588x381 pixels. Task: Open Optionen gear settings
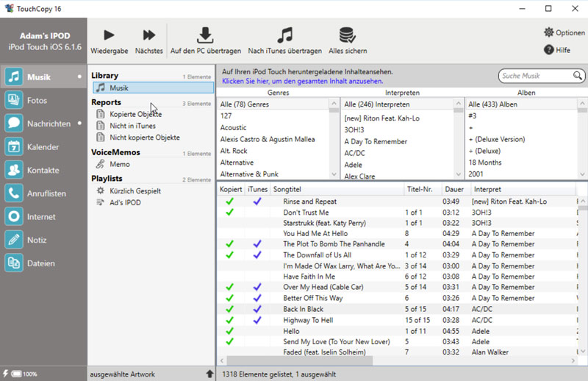point(548,32)
